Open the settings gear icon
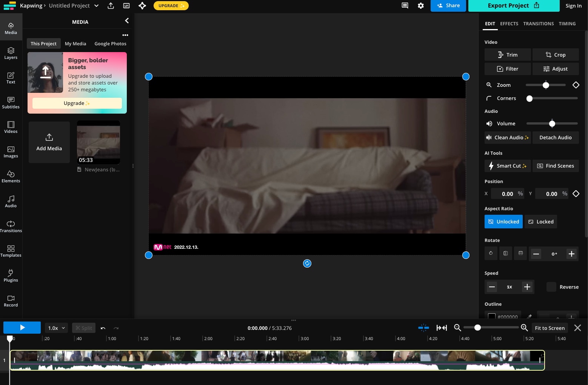The image size is (588, 385). pyautogui.click(x=421, y=6)
